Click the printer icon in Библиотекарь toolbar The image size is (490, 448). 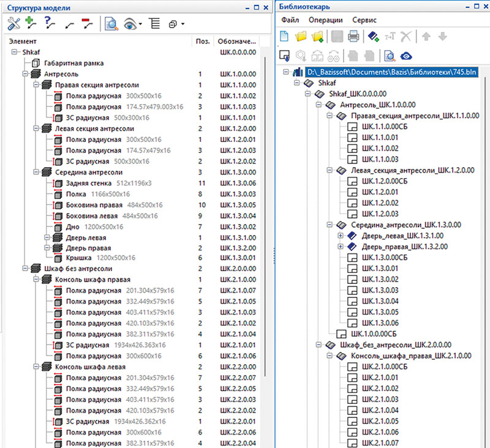tap(353, 37)
